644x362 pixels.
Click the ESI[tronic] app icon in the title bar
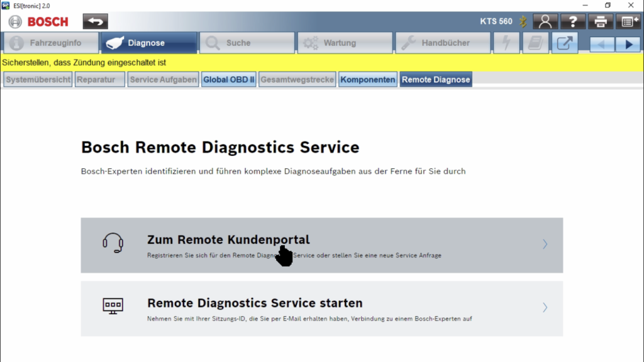tap(5, 5)
